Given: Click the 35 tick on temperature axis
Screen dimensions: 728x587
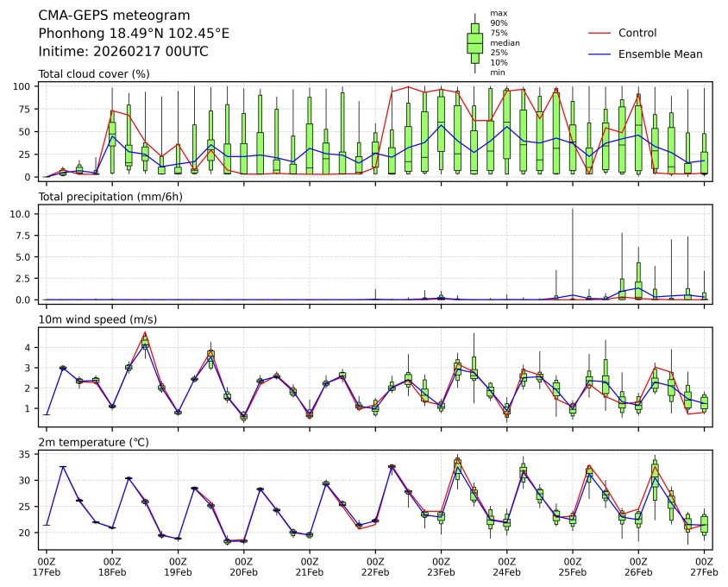Looking at the screenshot, I should (x=28, y=454).
